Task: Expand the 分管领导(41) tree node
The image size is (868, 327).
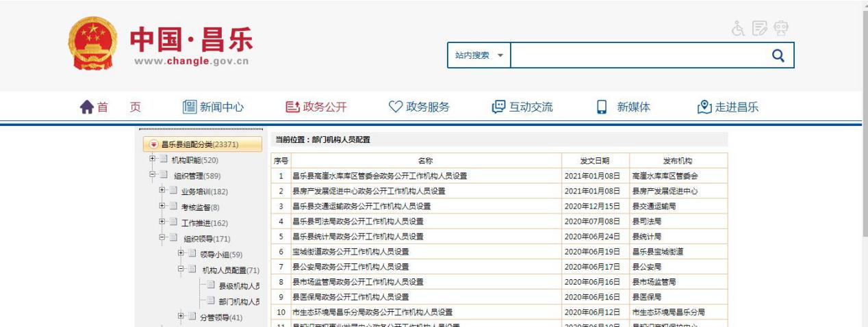Action: click(181, 317)
